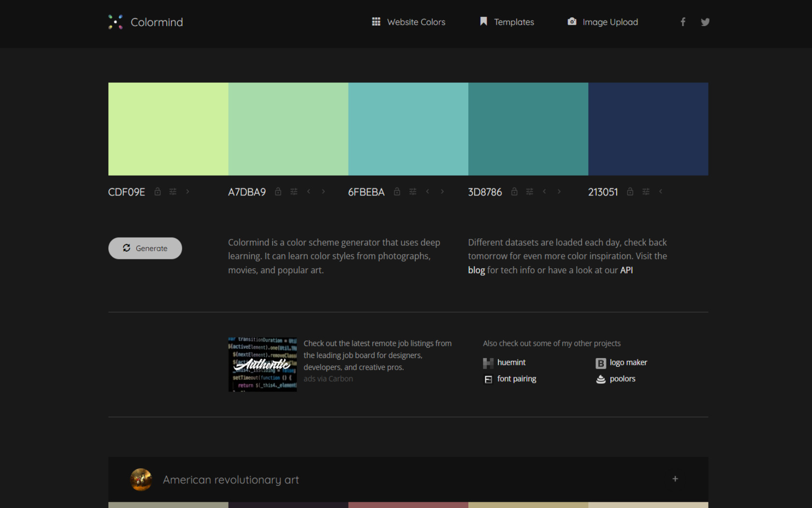
Task: Shift color 213051 left with chevron
Action: [661, 192]
